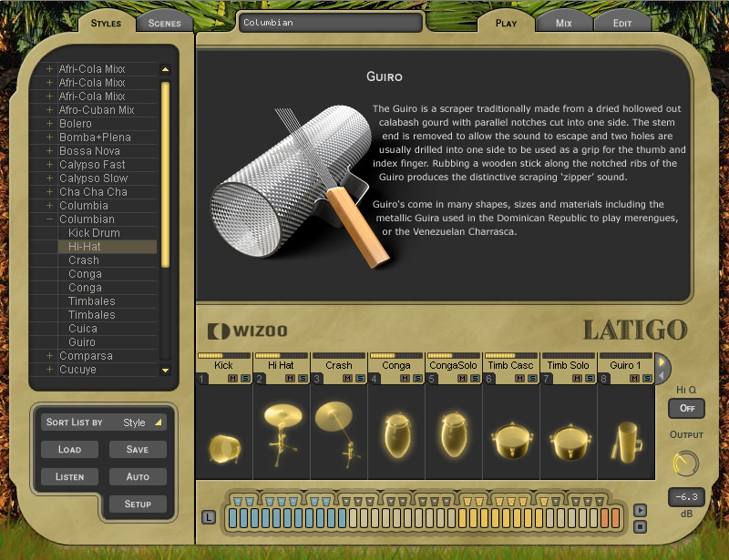Viewport: 729px width, 560px height.
Task: Expand the Columbia style
Action: pyautogui.click(x=49, y=206)
